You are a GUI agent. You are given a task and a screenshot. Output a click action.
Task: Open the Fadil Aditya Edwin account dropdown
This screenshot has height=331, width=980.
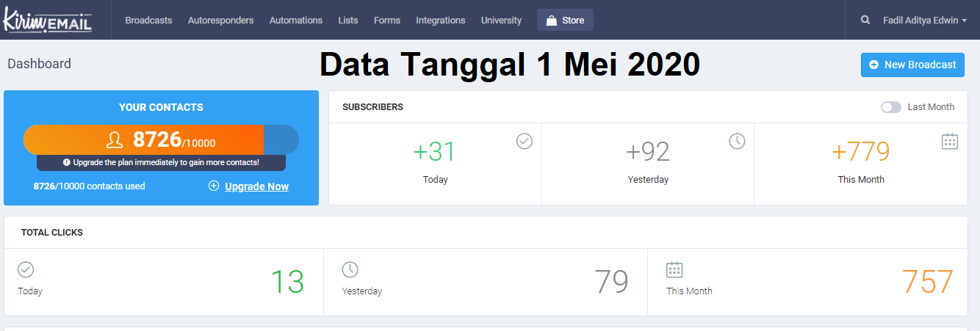[x=925, y=21]
